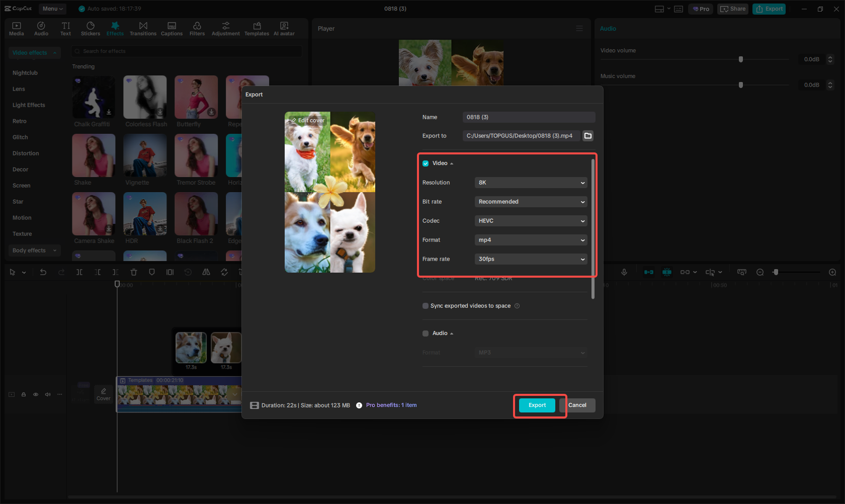This screenshot has width=845, height=504.
Task: Open the CapCut Menu
Action: (52, 9)
